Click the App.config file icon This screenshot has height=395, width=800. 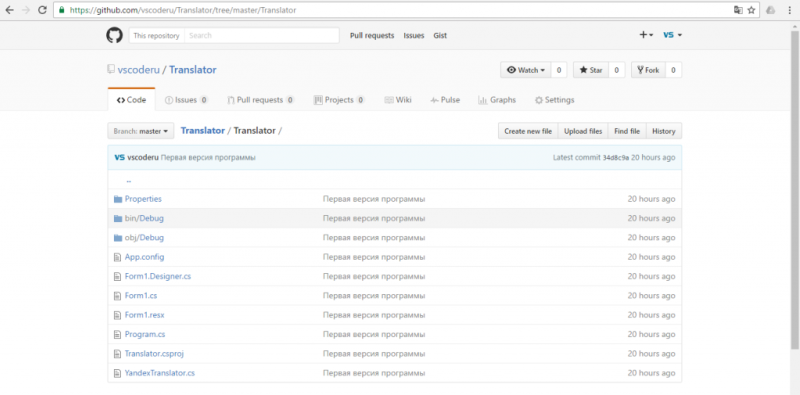coord(118,257)
